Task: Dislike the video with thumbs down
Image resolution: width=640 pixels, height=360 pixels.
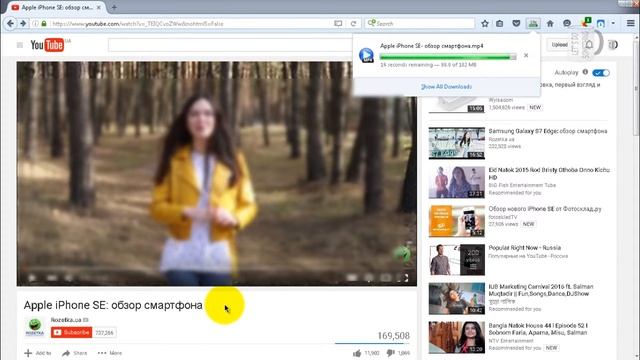Action: tap(391, 353)
